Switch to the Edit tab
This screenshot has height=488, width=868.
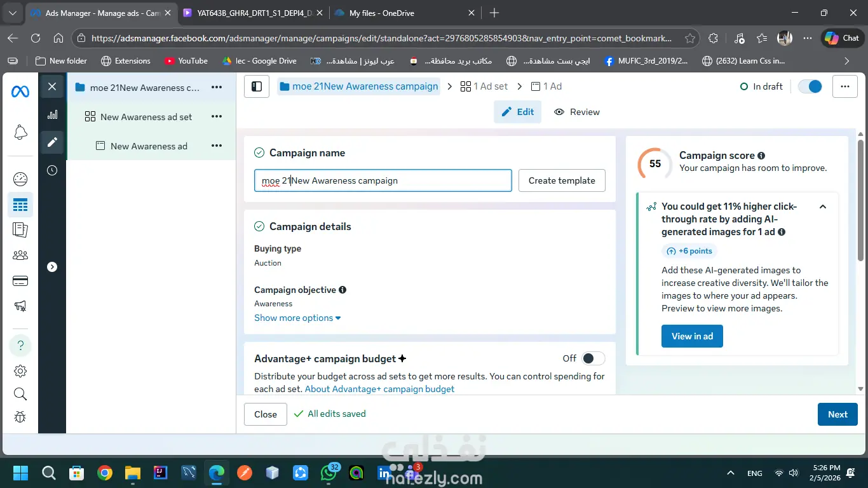(x=517, y=112)
